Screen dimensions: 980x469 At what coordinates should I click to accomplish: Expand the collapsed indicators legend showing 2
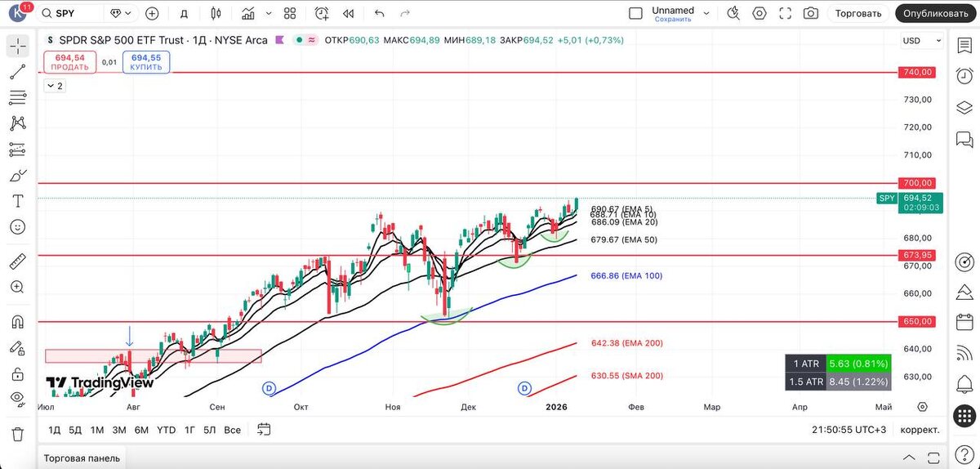click(54, 85)
